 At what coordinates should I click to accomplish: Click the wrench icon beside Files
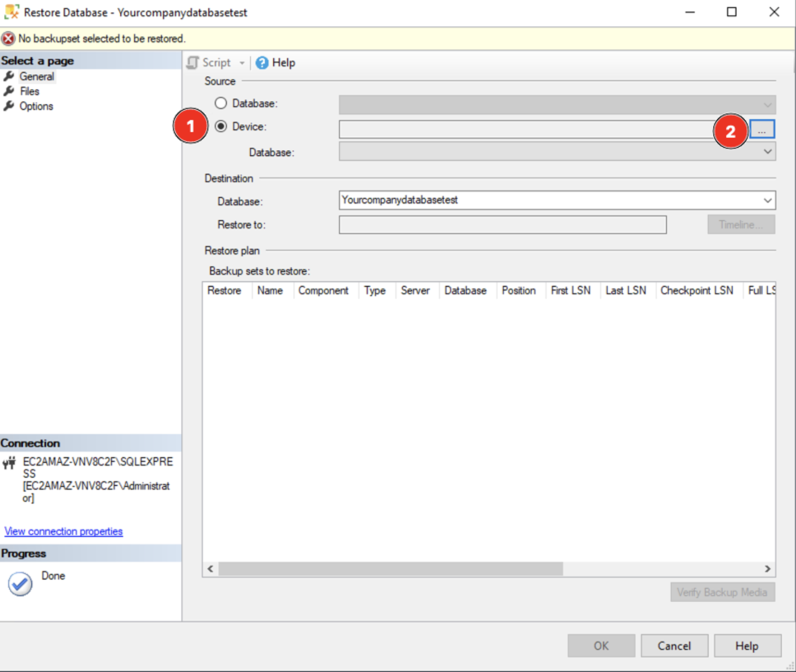(9, 91)
